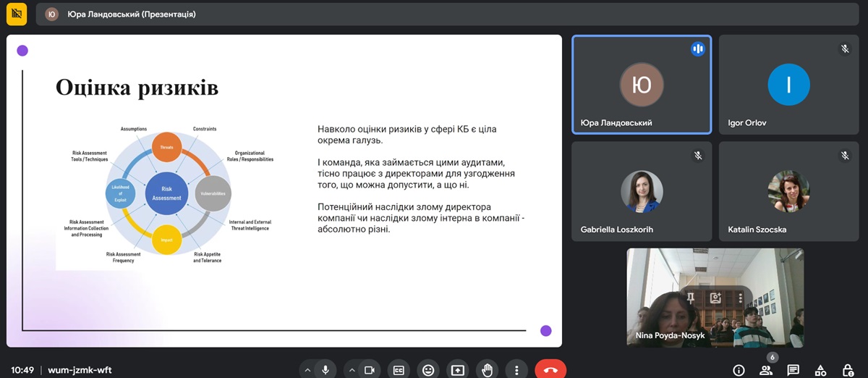Screen dimensions: 868x378
Task: Click the Юра Ландовський presentation title bar
Action: [x=131, y=14]
